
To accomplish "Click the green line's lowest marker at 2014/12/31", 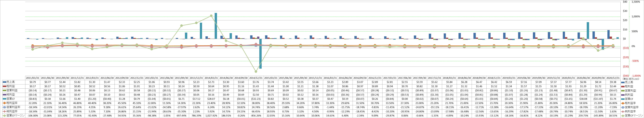I will coord(256,72).
